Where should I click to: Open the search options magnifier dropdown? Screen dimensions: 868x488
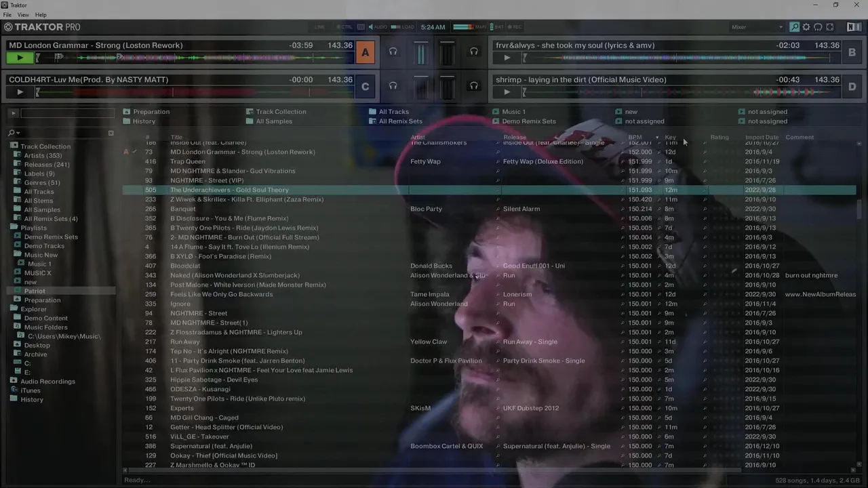pyautogui.click(x=13, y=133)
